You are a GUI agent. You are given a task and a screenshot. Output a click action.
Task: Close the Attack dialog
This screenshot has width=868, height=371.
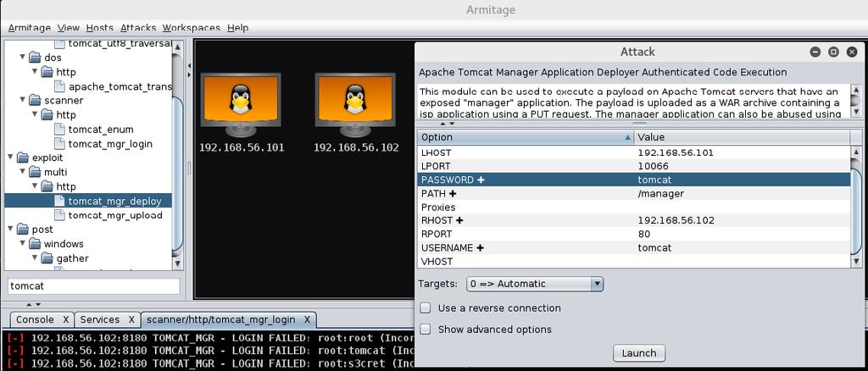point(852,52)
